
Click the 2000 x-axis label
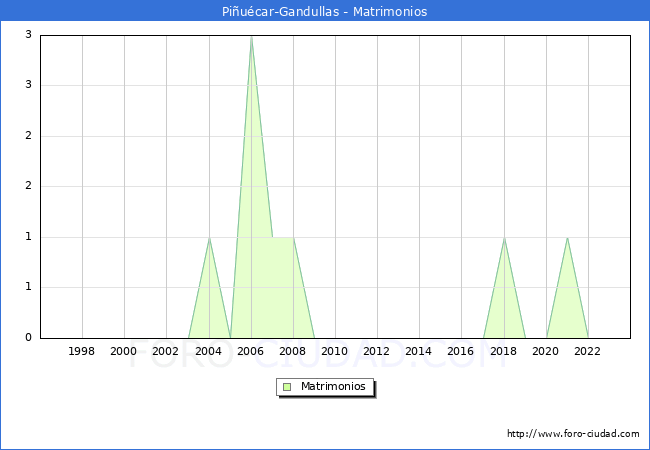(x=124, y=351)
